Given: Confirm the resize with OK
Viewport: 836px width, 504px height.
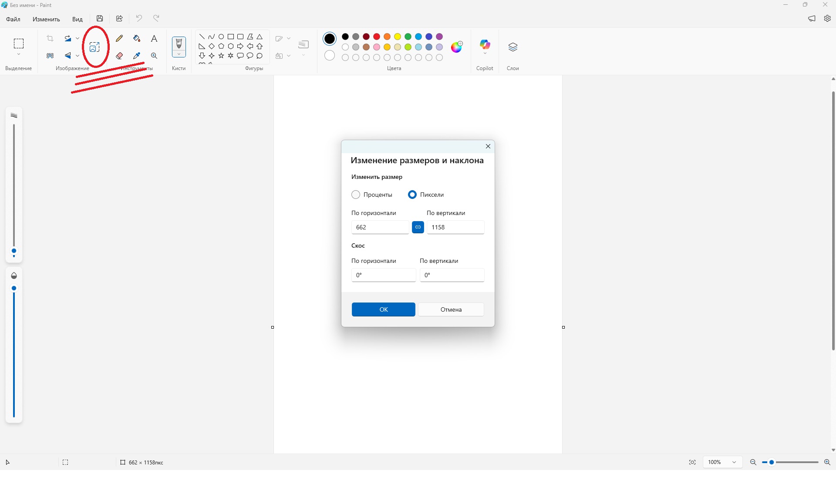Looking at the screenshot, I should click(x=384, y=309).
